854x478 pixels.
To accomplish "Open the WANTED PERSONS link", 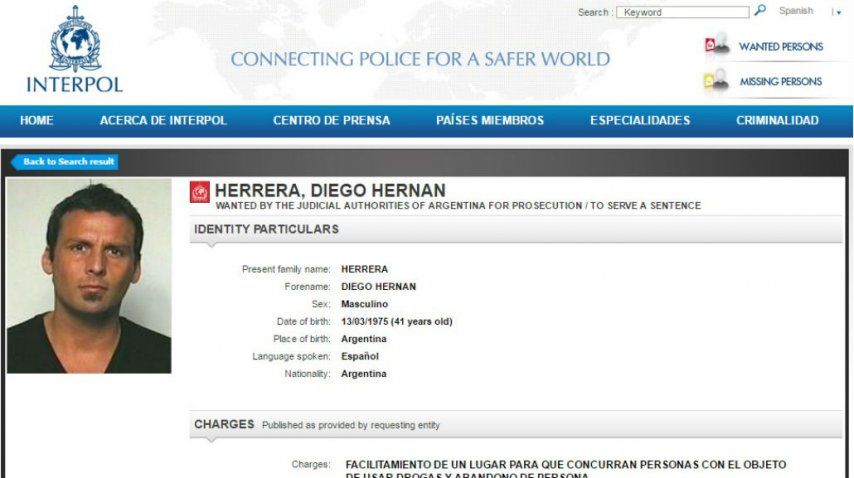I will 780,47.
